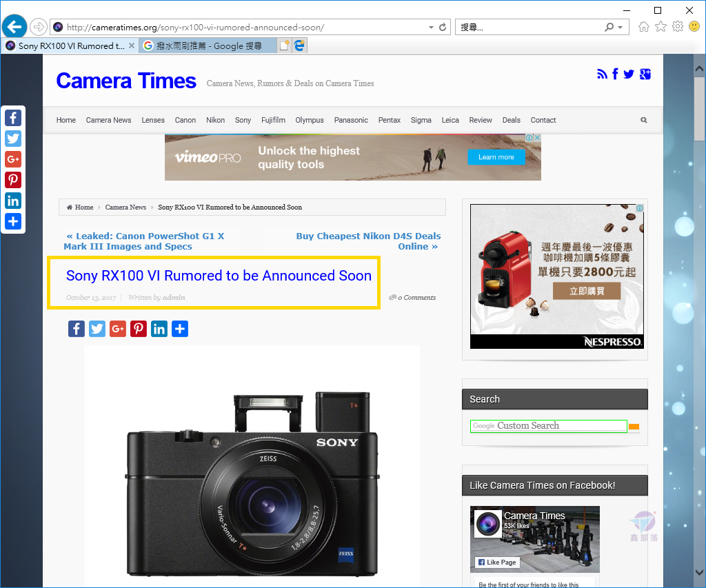Open the Deals menu item

point(512,120)
